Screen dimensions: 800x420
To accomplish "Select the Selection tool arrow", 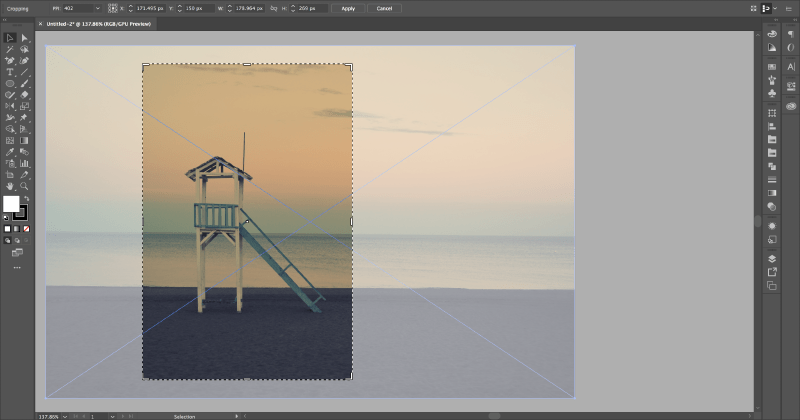I will pyautogui.click(x=10, y=38).
